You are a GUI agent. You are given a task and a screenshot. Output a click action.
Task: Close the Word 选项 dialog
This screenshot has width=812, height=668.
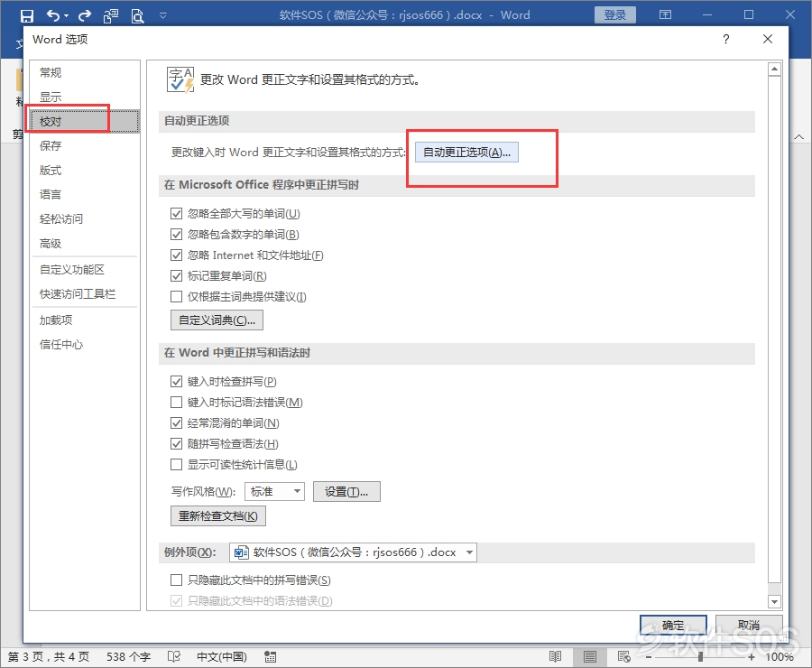click(x=768, y=39)
